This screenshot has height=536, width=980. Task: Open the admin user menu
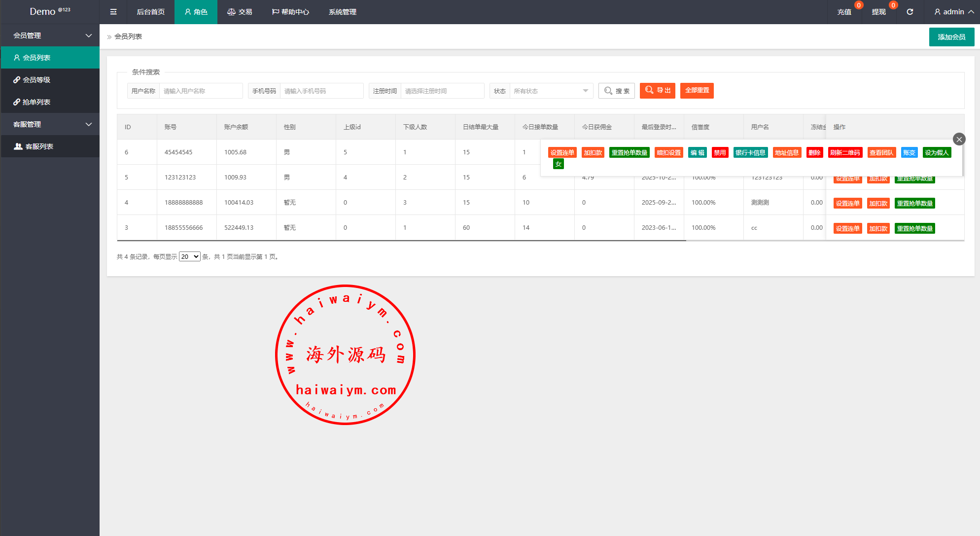[953, 12]
